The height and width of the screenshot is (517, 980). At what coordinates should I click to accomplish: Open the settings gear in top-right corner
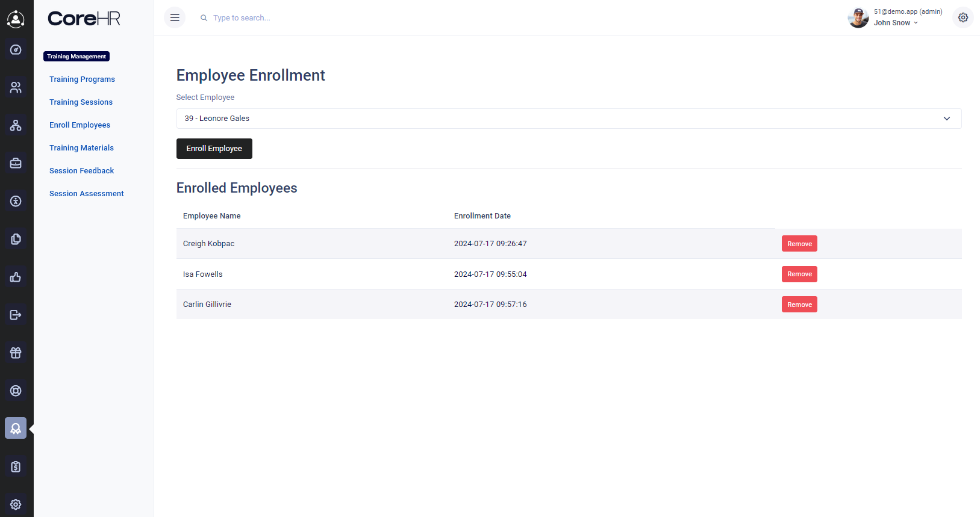point(963,17)
